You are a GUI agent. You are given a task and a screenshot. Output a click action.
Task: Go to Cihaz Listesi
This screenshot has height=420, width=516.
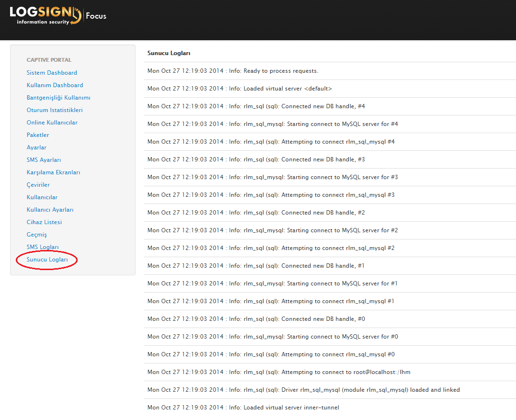click(44, 222)
